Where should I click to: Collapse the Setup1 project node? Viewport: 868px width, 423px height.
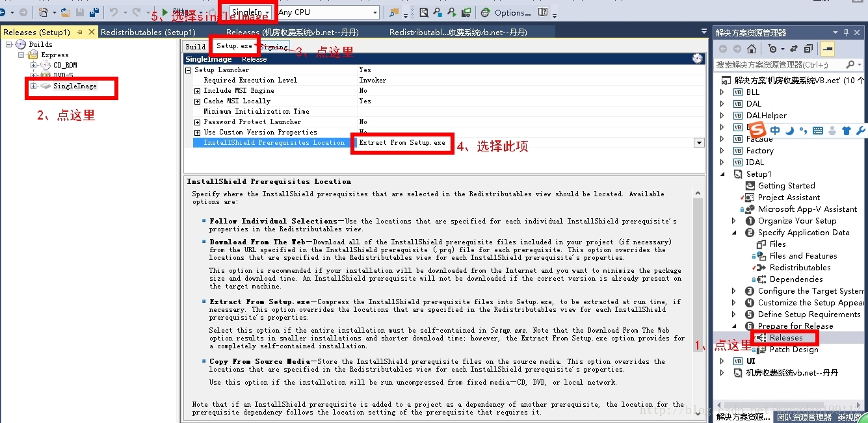click(x=722, y=174)
